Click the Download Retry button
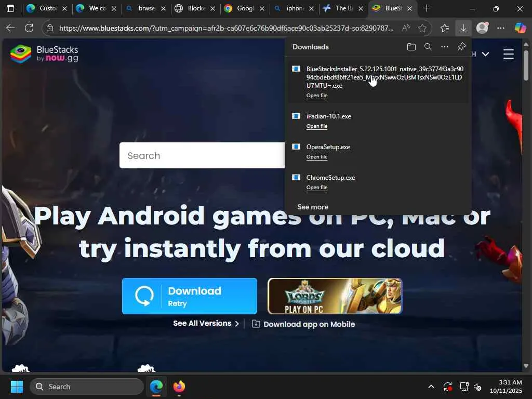 click(189, 296)
